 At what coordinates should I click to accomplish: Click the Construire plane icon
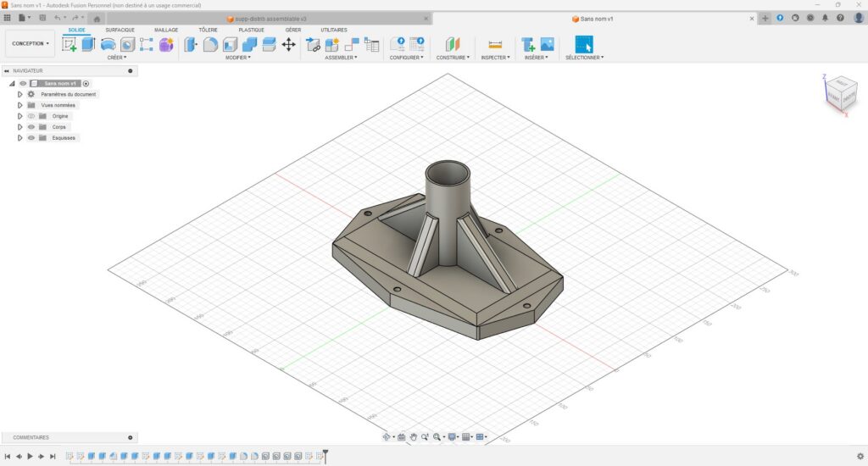point(453,44)
